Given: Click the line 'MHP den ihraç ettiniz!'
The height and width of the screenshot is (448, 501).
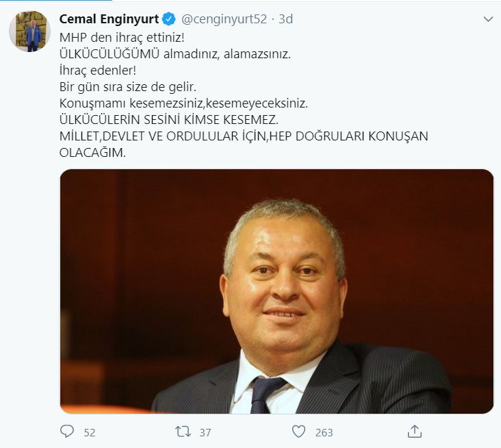Looking at the screenshot, I should click(122, 38).
